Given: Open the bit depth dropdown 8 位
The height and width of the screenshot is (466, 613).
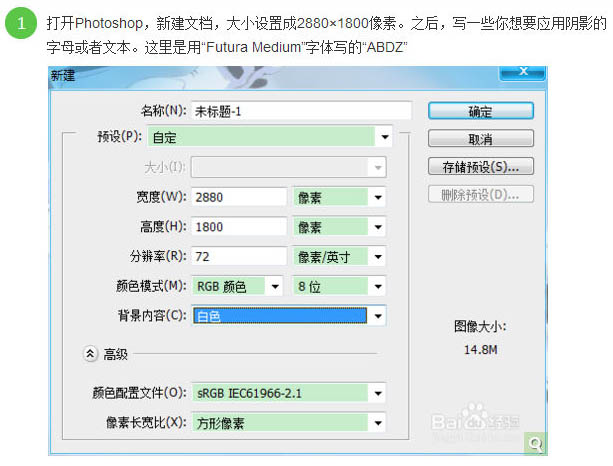Looking at the screenshot, I should coord(339,286).
